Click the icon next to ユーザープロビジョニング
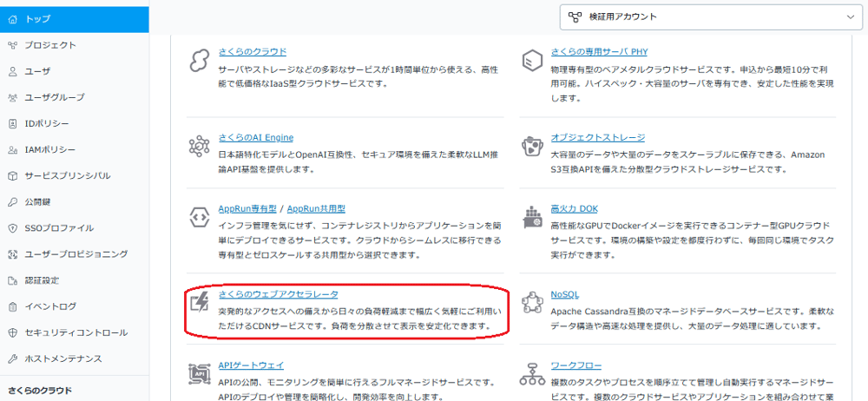The height and width of the screenshot is (401, 868). click(x=13, y=254)
